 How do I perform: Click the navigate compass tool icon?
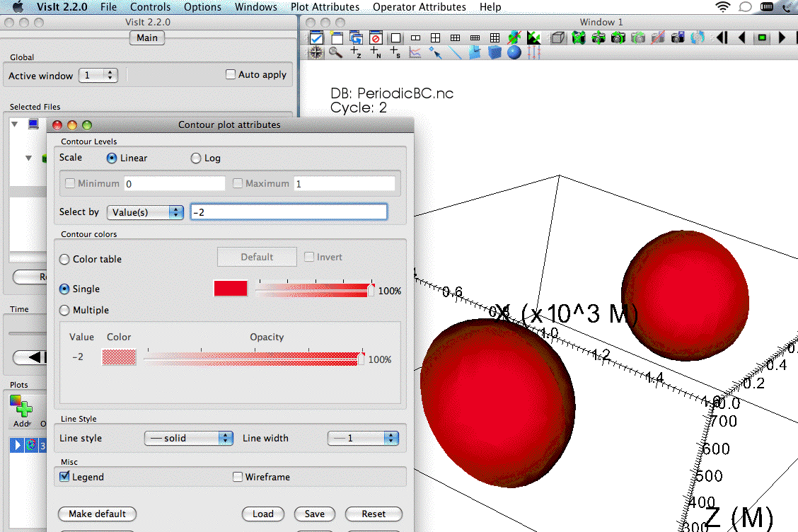click(x=316, y=52)
